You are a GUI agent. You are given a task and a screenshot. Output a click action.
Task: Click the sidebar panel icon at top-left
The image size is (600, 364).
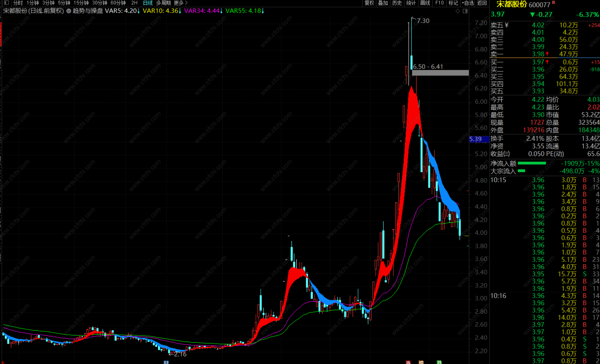pos(6,3)
